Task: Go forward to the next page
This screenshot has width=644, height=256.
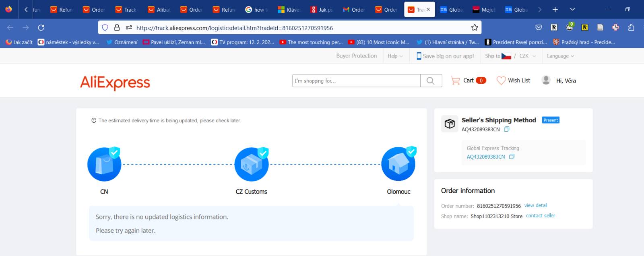Action: click(26, 27)
